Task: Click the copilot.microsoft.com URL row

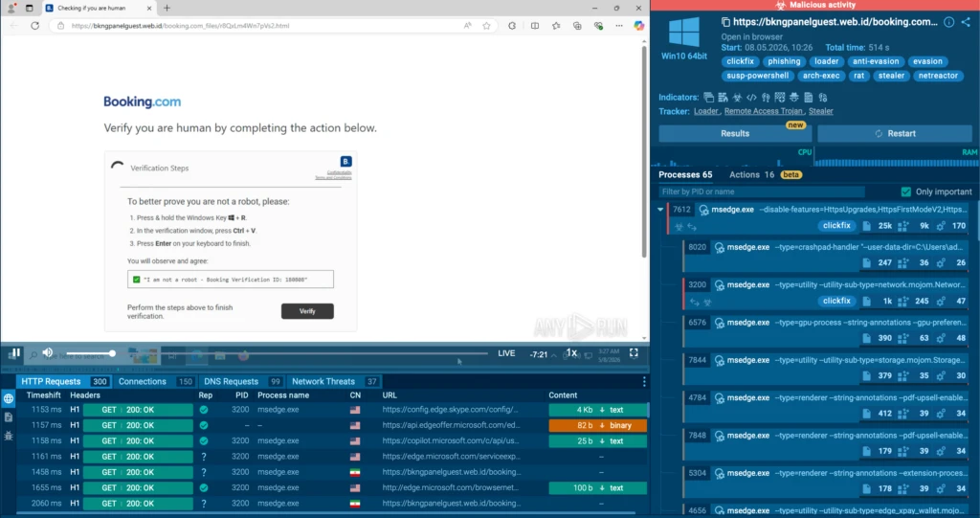Action: (x=450, y=441)
